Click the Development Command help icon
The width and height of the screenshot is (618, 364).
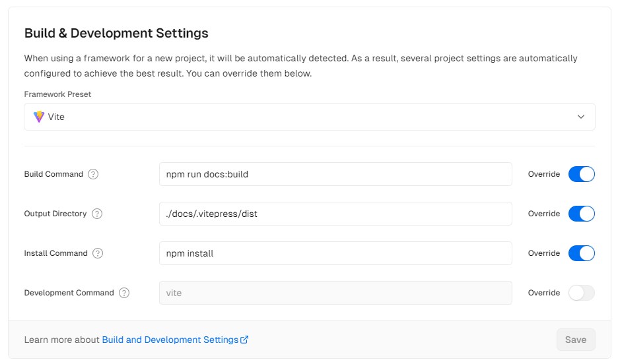pos(124,293)
